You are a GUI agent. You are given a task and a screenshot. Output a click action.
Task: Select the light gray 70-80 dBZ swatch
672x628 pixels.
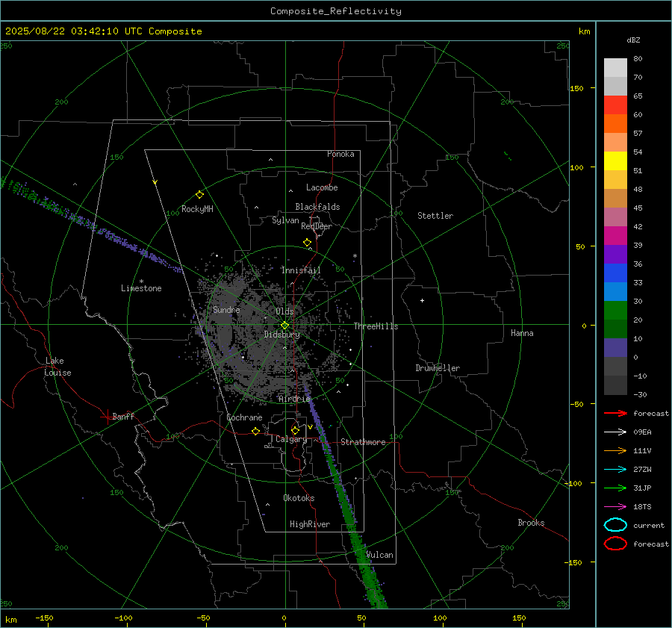615,68
